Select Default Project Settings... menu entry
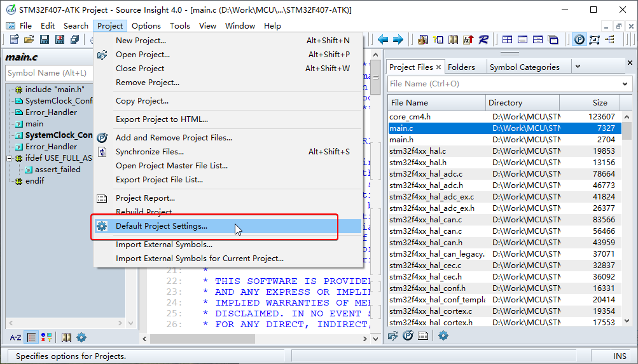The height and width of the screenshot is (364, 638). click(228, 226)
